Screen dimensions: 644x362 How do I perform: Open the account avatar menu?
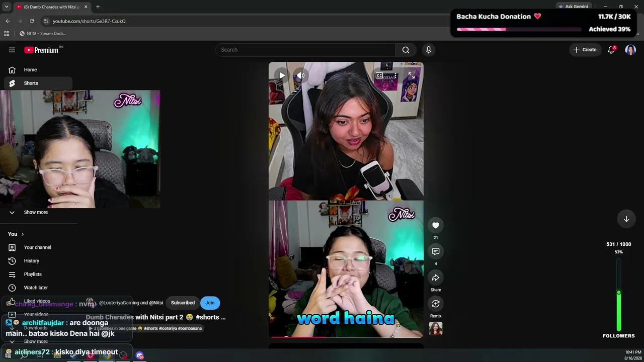click(x=630, y=50)
